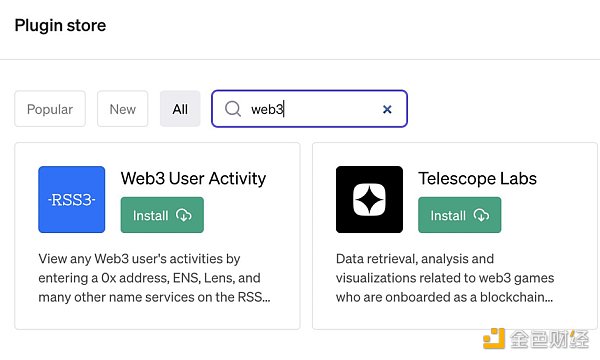Click the magnifier search icon

point(233,109)
